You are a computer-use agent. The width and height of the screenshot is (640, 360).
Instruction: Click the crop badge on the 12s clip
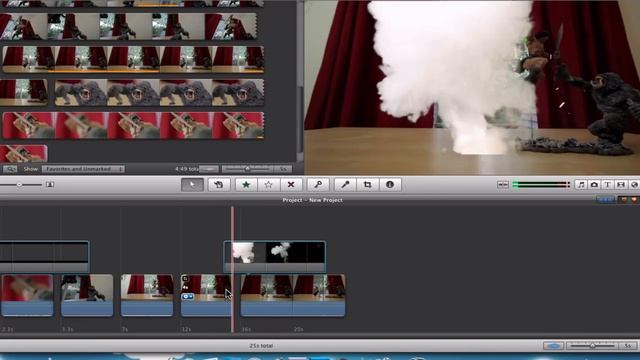(185, 279)
